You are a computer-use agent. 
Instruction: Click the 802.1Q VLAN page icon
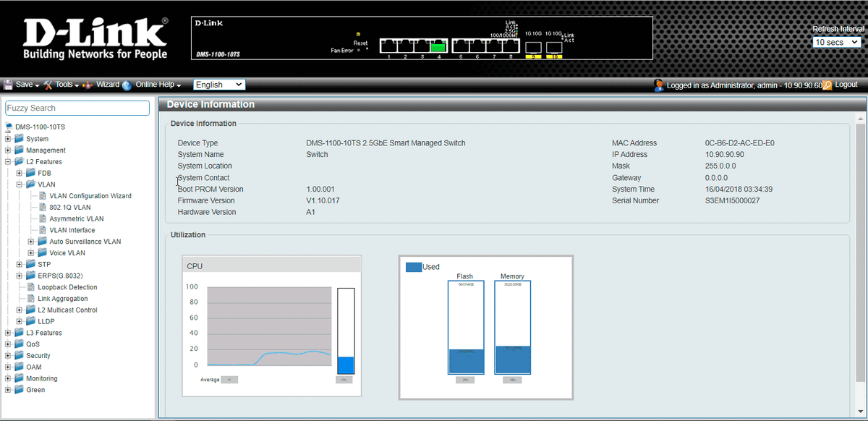pyautogui.click(x=43, y=208)
